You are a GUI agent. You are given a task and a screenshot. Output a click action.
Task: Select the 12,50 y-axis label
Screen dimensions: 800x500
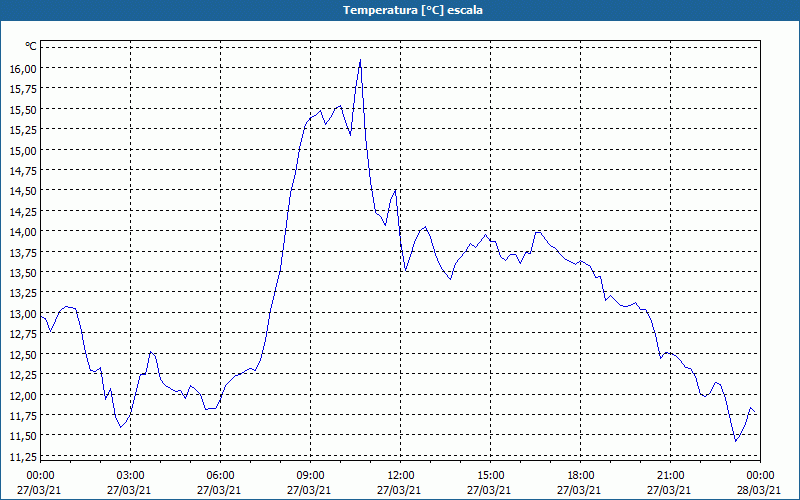tap(23, 354)
